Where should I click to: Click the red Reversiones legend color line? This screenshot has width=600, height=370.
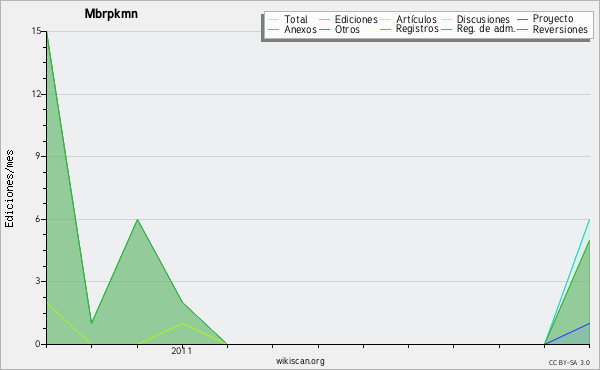(522, 29)
